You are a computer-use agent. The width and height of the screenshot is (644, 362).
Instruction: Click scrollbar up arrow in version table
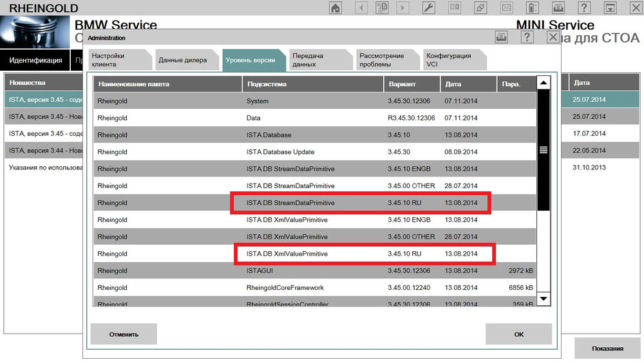coord(544,83)
